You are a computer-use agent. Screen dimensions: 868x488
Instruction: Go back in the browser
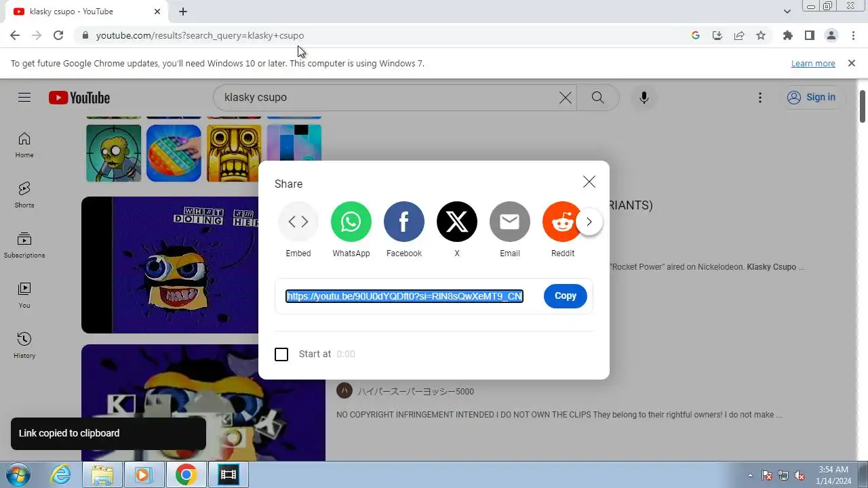[x=15, y=35]
